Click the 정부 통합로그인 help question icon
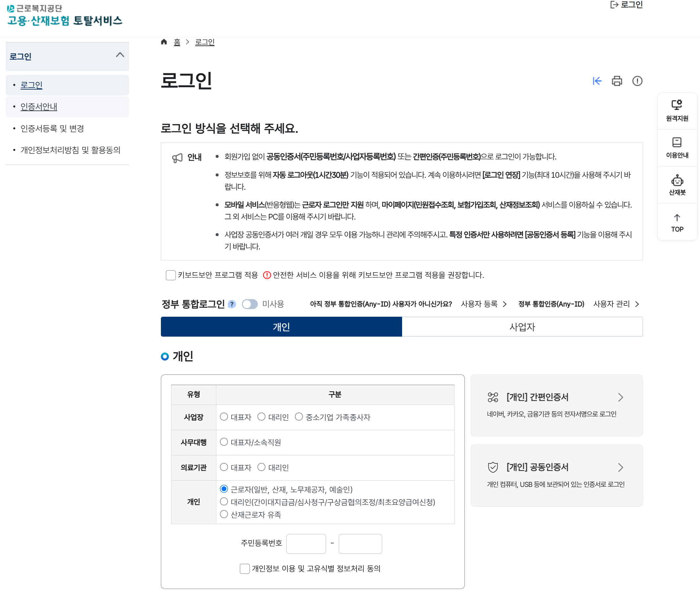Screen dimensions: 700x591 (232, 304)
